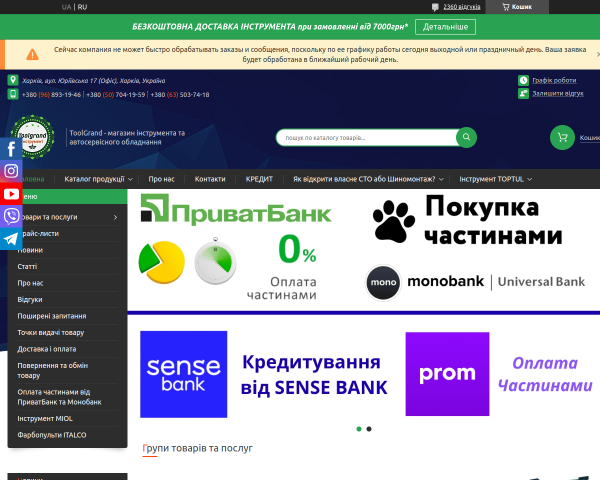Dismiss the yellow notice with the X
The width and height of the screenshot is (600, 480).
pyautogui.click(x=598, y=54)
